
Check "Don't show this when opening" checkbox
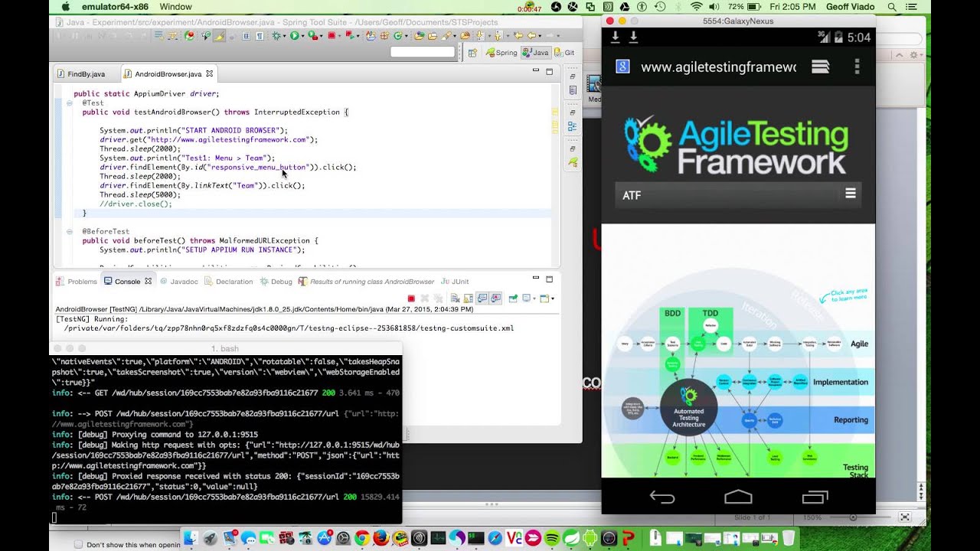click(78, 545)
